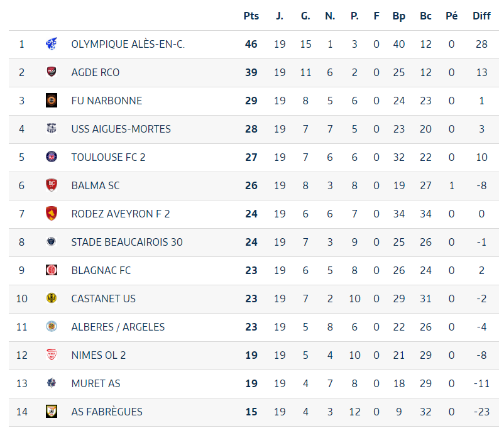Viewport: 504px width, 433px height.
Task: Click the Olympique Alès club logo
Action: click(x=52, y=44)
